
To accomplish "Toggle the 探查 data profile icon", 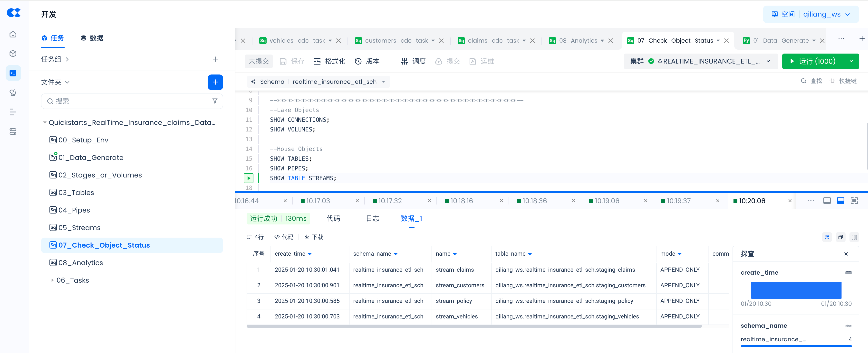I will tap(827, 237).
